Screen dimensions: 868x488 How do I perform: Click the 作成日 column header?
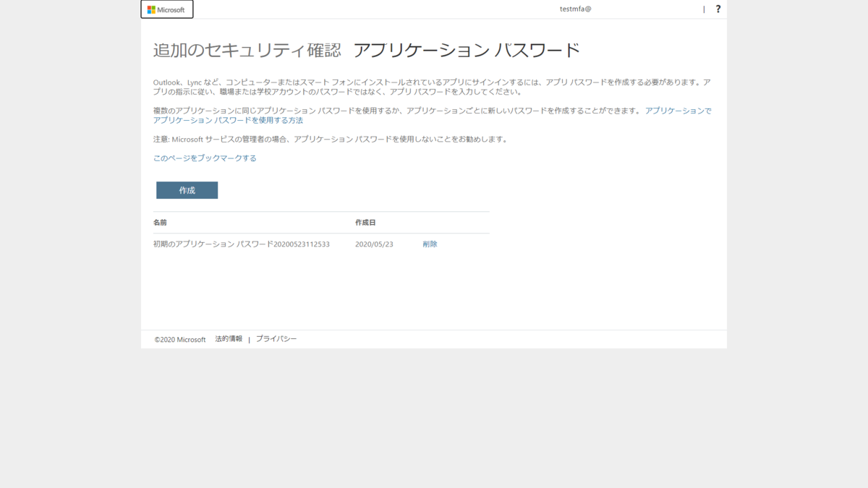[x=365, y=223]
